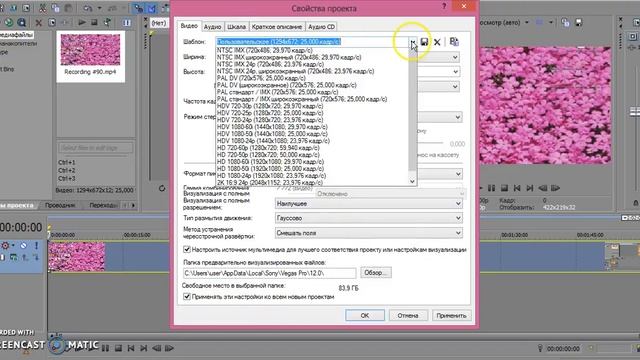This screenshot has width=640, height=360.
Task: Click the stop button in the preview window
Action: coord(504,188)
